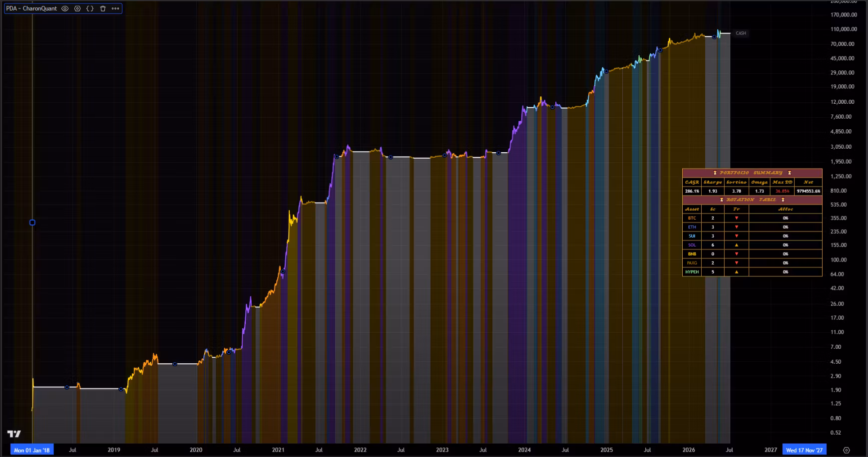Select the Mon 01 Jan '18 date label
The image size is (868, 457).
click(32, 450)
